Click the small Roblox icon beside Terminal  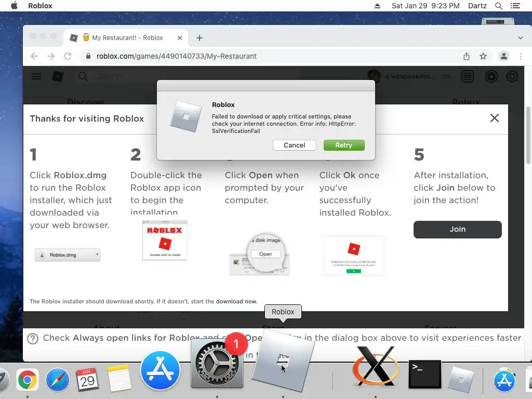point(461,380)
